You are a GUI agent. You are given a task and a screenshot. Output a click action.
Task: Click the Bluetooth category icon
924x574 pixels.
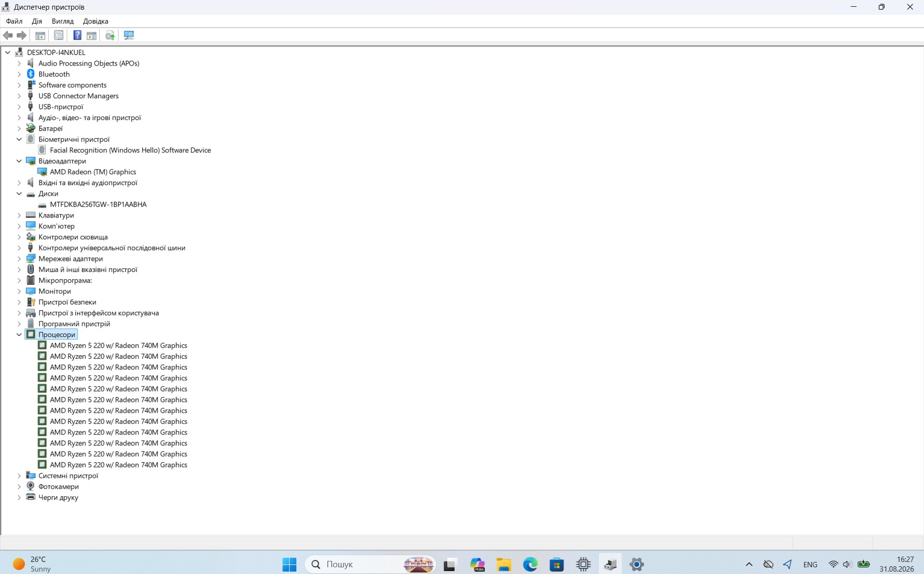(31, 74)
